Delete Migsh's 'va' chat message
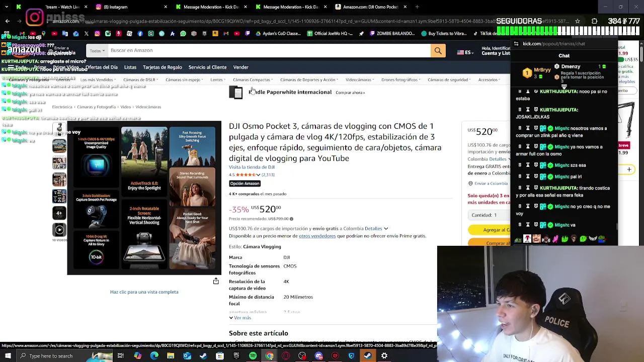This screenshot has width=644, height=362. coord(519,225)
